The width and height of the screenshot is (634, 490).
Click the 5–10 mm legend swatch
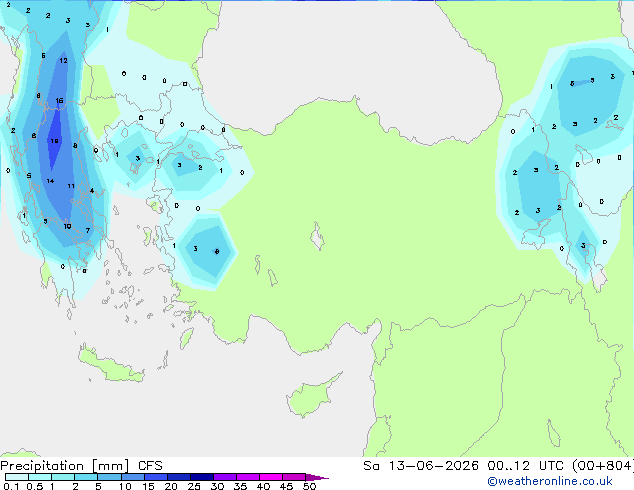[109, 477]
